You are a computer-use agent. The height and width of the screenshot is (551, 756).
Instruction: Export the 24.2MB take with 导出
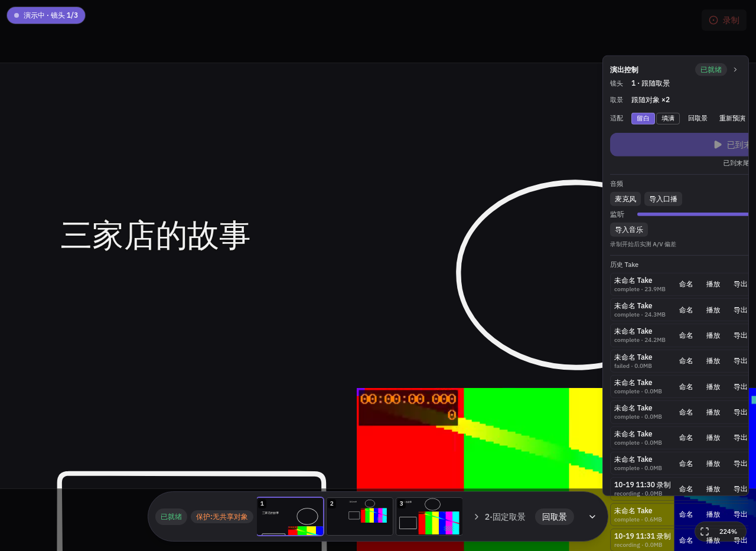tap(740, 335)
